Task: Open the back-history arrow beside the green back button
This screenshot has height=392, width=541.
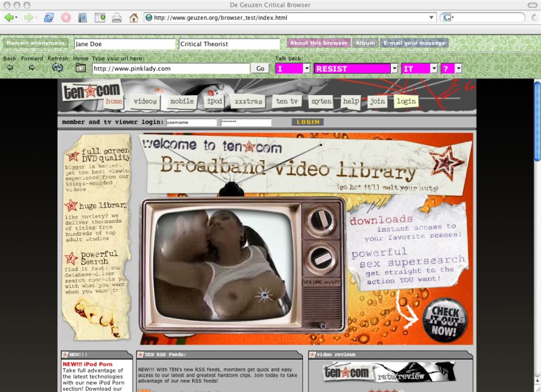Action: 16,18
